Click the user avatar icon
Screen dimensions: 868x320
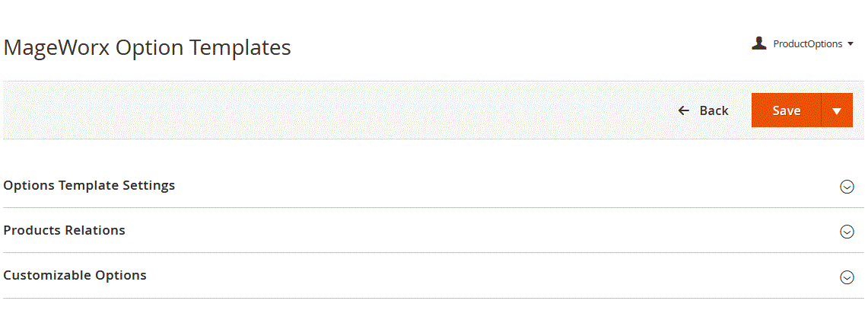pyautogui.click(x=758, y=43)
